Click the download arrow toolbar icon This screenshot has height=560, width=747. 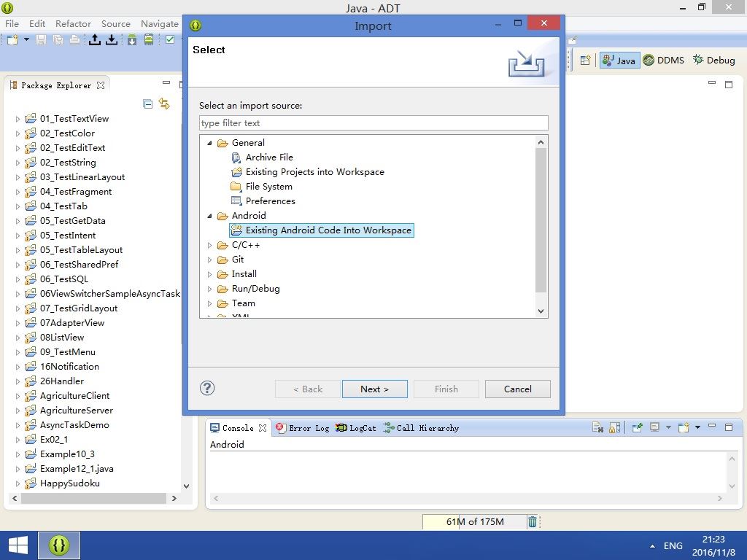click(x=112, y=39)
